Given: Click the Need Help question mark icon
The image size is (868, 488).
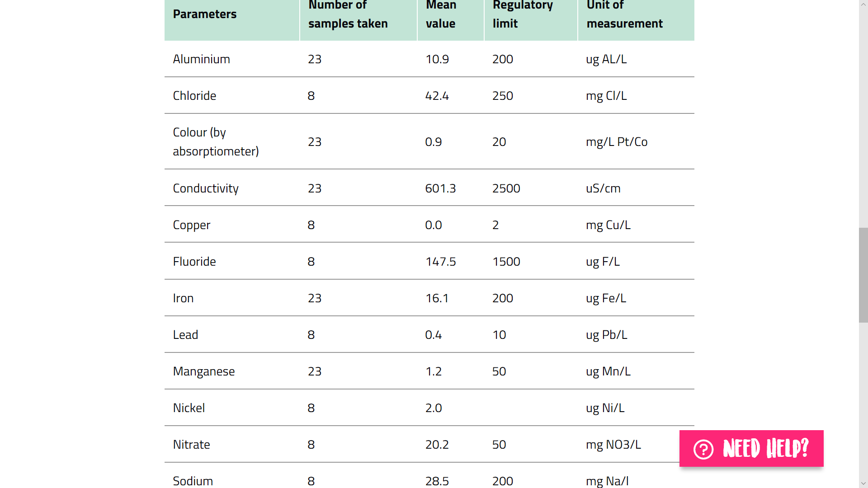Looking at the screenshot, I should 703,449.
